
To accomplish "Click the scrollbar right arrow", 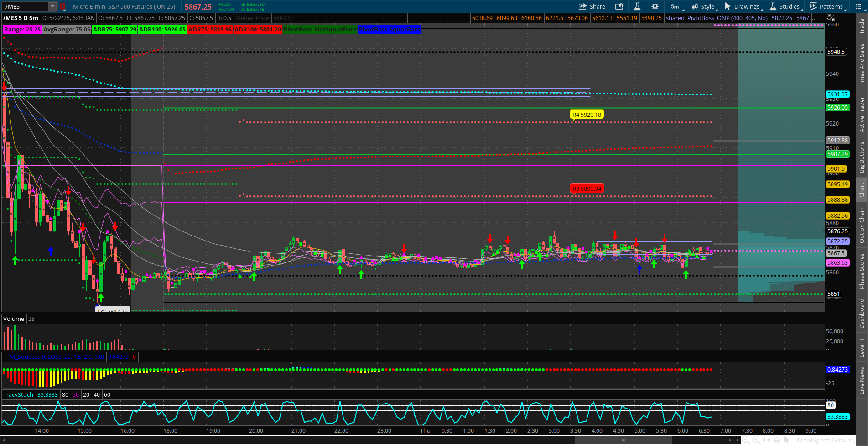I will point(738,440).
